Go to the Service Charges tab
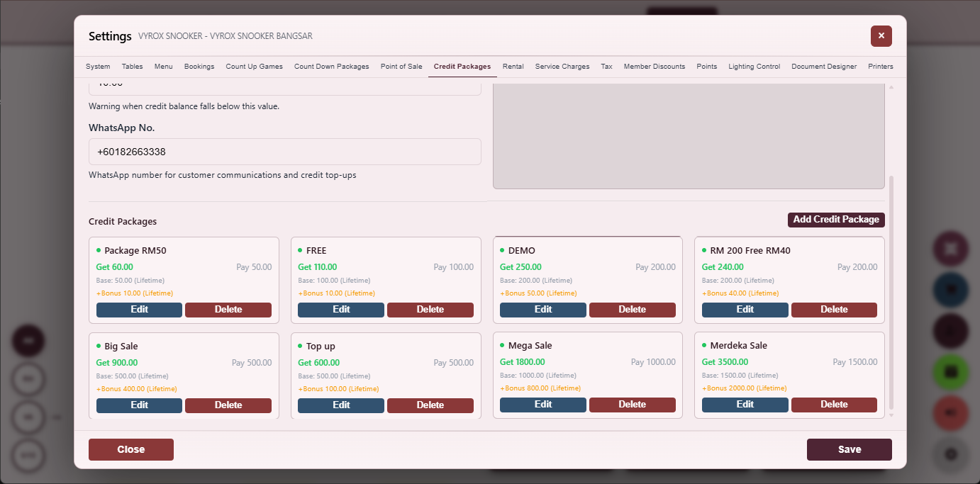980x484 pixels. (562, 67)
